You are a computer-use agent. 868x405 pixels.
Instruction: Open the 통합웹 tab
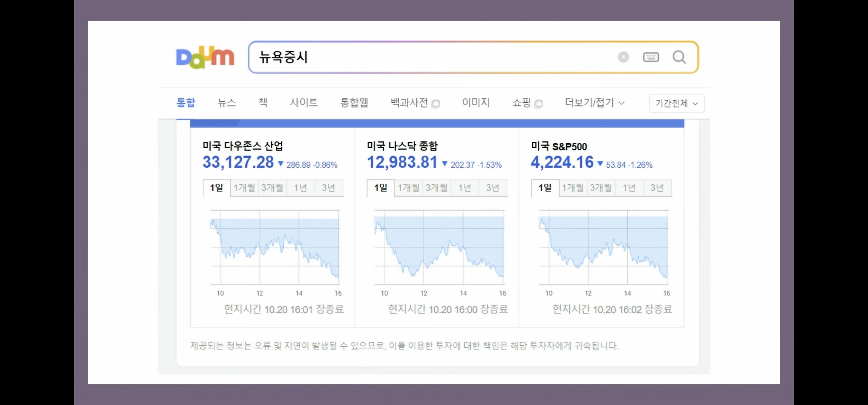pyautogui.click(x=354, y=102)
